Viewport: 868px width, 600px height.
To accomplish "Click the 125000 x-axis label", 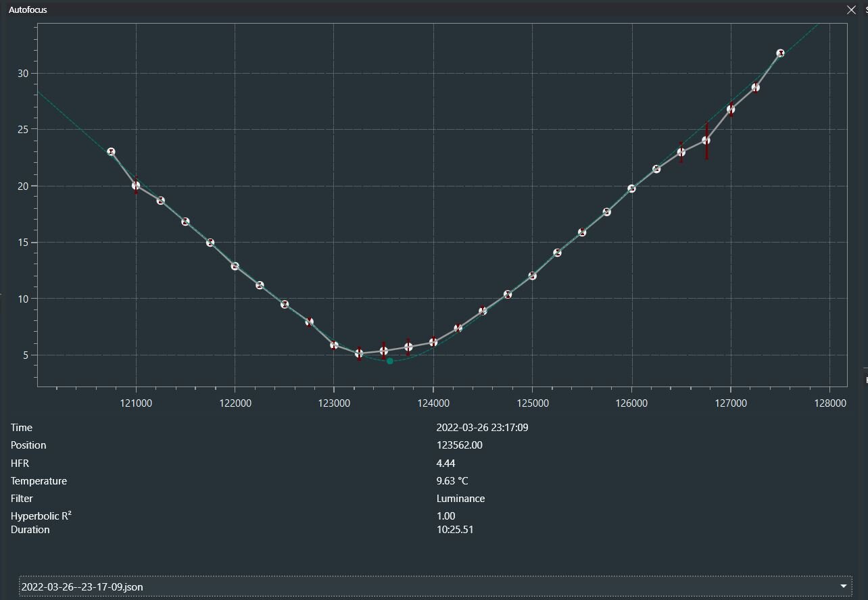I will 533,403.
